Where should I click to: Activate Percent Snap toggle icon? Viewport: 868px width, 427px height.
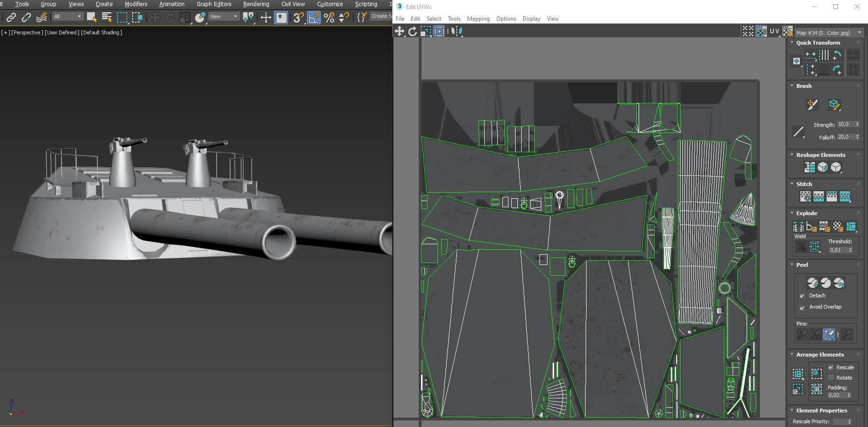point(329,17)
